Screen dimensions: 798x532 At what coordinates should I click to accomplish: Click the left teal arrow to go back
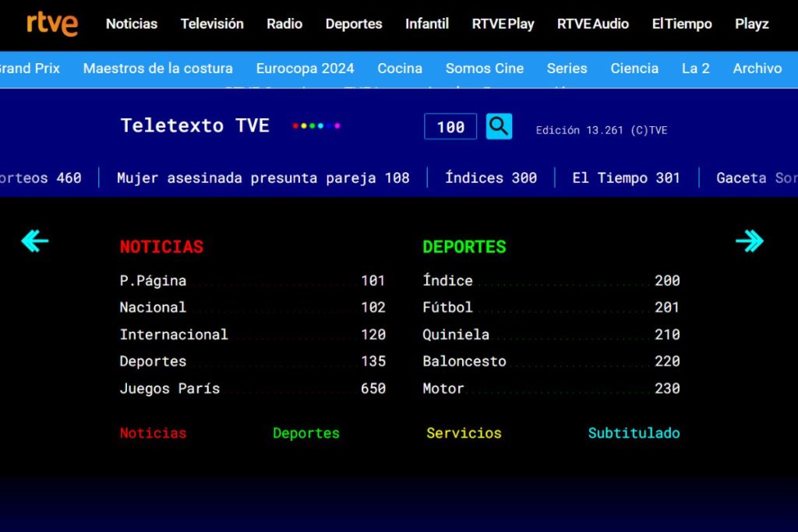(x=33, y=241)
